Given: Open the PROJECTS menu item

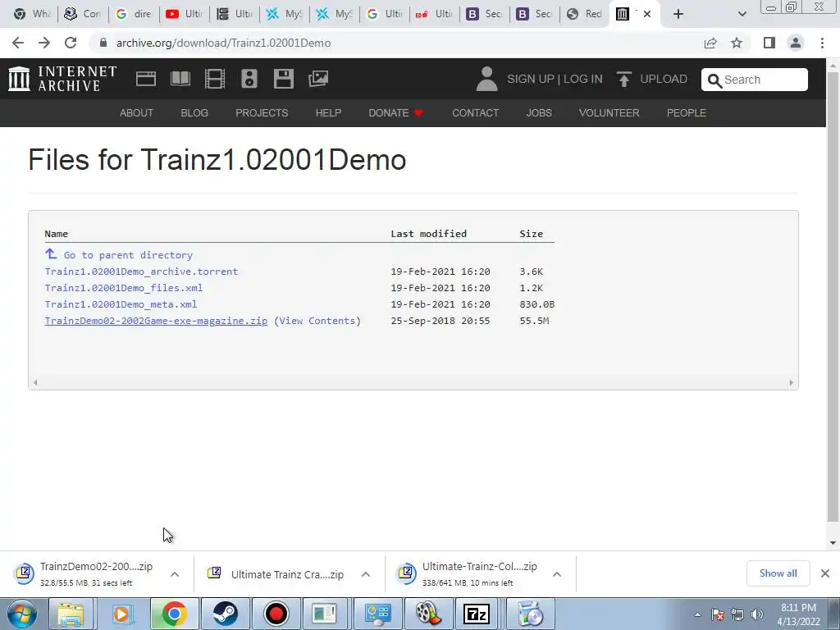Looking at the screenshot, I should click(x=262, y=113).
